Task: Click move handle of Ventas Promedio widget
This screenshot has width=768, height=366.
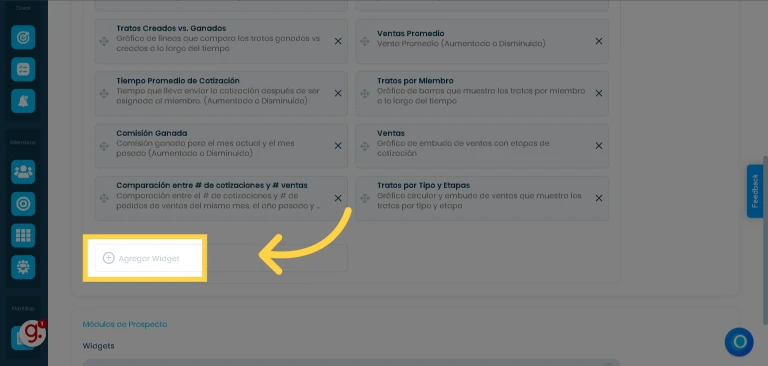Action: pyautogui.click(x=364, y=42)
